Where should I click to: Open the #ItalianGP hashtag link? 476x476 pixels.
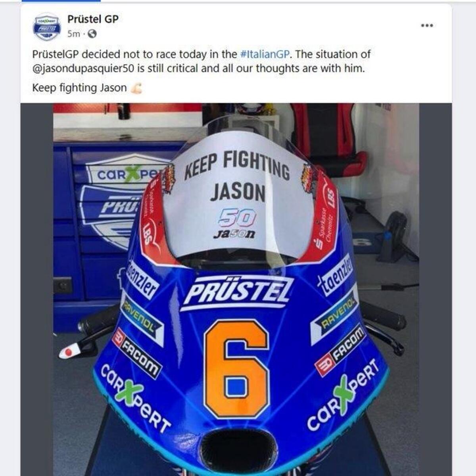point(266,54)
